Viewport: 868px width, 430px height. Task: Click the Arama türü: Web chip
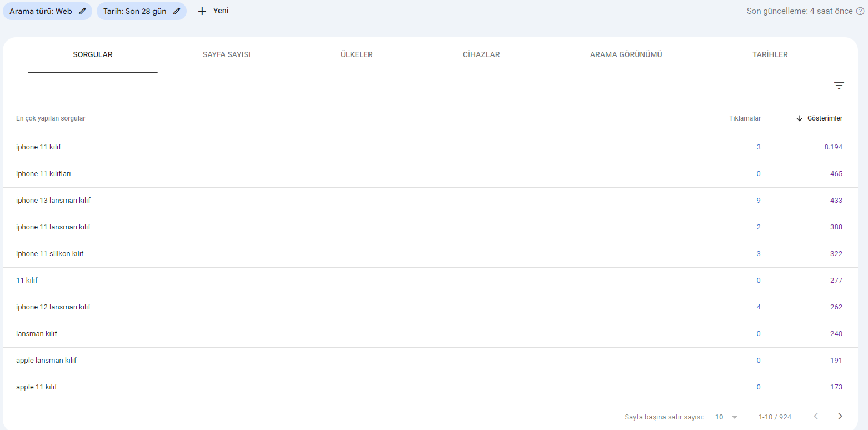47,11
